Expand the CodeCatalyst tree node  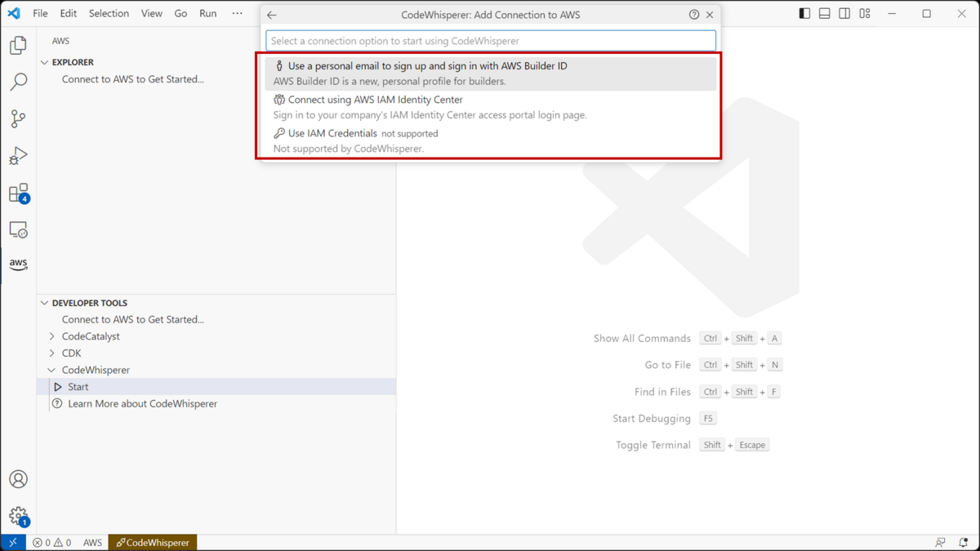(52, 336)
